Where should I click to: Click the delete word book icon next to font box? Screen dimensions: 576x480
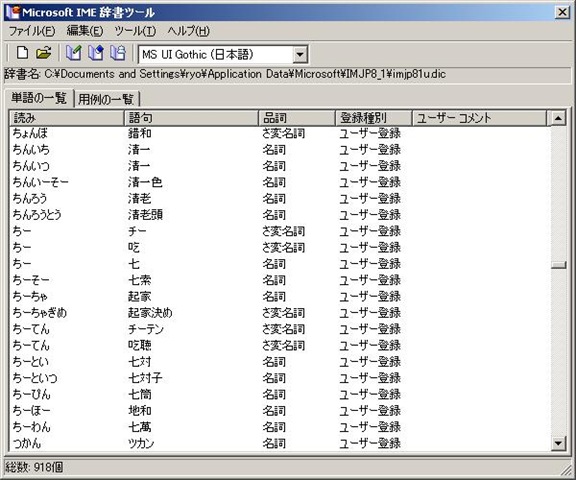(x=118, y=53)
